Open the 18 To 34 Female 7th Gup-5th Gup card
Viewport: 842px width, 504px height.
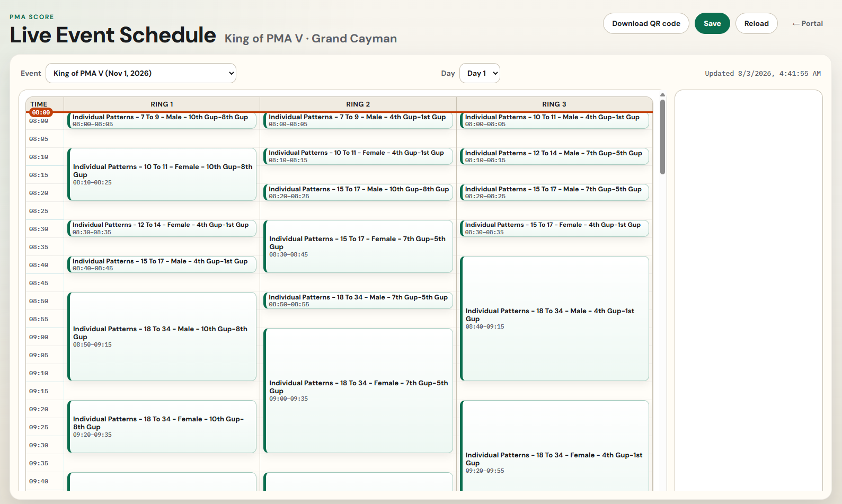(x=358, y=391)
